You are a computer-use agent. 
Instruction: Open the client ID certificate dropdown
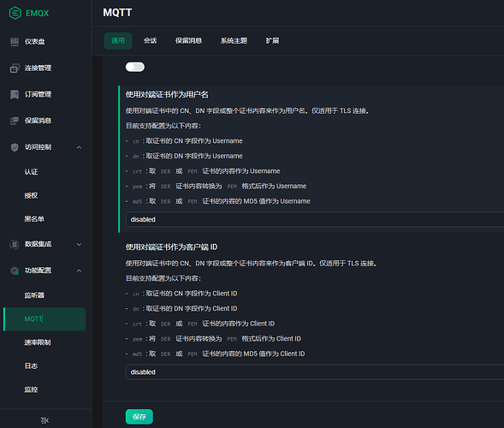tap(315, 372)
